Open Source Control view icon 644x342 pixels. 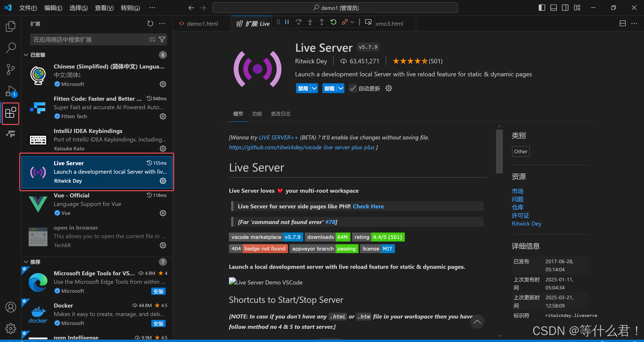tap(11, 69)
